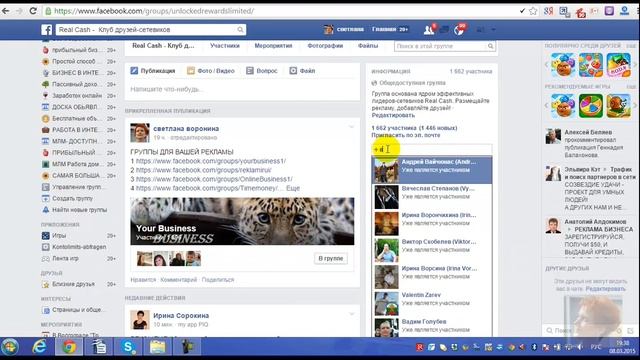Open Real Cash - Клуб д... group tab
Image resolution: width=640 pixels, height=360 pixels.
(x=163, y=46)
